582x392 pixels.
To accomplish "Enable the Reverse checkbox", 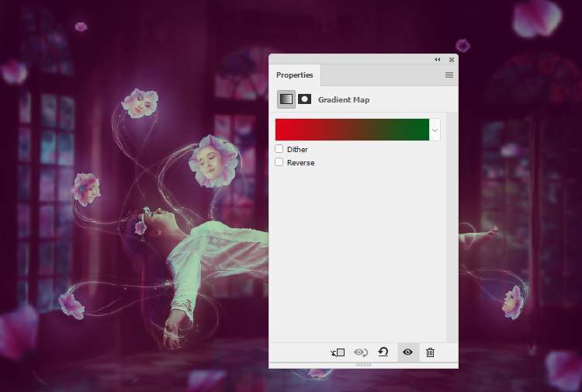I will tap(279, 162).
